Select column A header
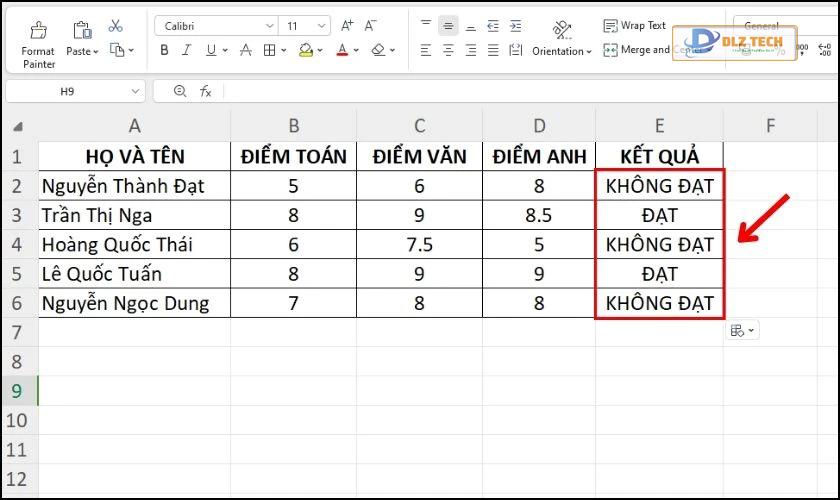The height and width of the screenshot is (500, 840). click(x=134, y=126)
